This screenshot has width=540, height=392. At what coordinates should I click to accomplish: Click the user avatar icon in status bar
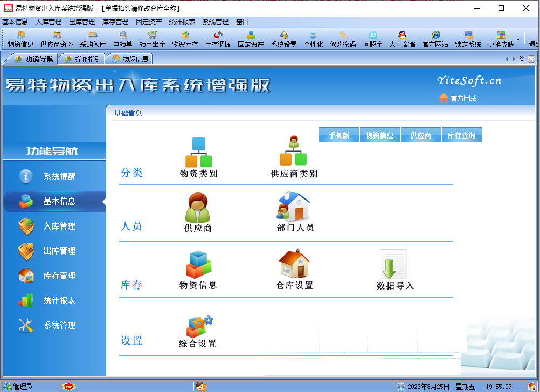coord(201,387)
